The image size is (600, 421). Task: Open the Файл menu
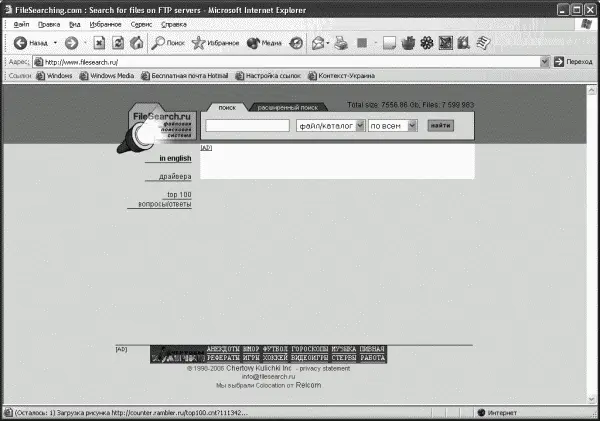[21, 23]
